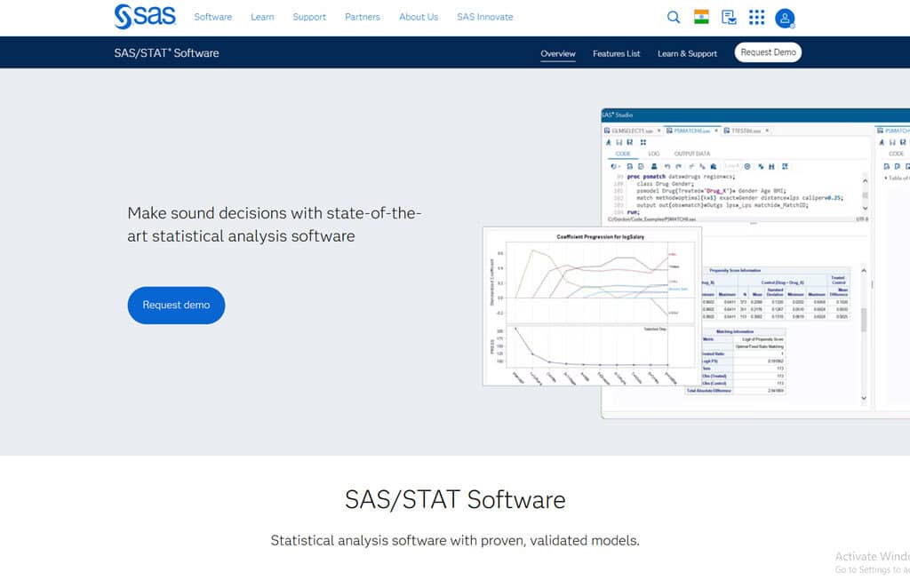Open the SAS applications grid icon
910x588 pixels.
click(756, 16)
